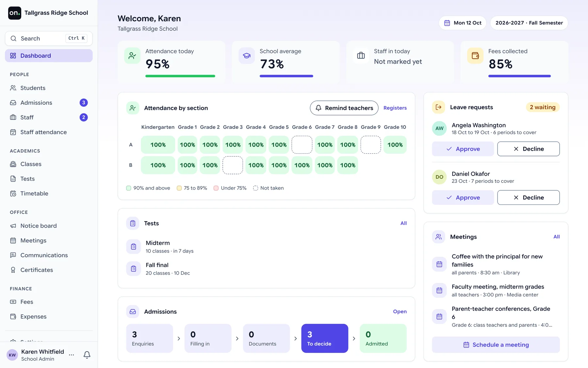This screenshot has height=368, width=588.
Task: Navigate to Timetable in the sidebar
Action: (x=49, y=194)
